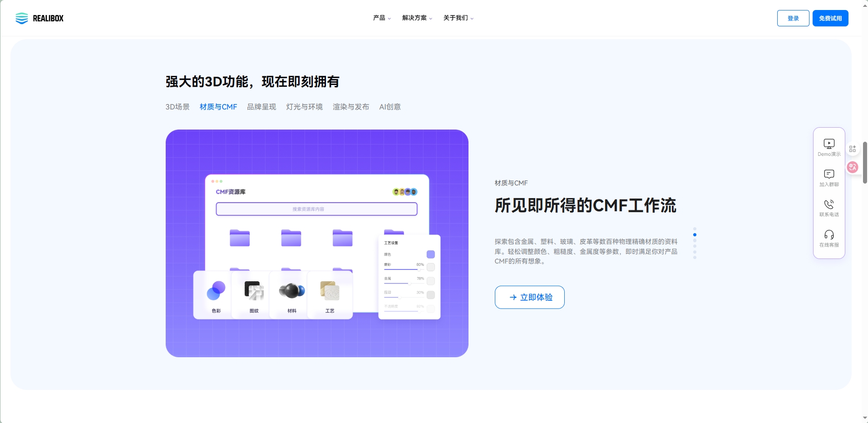
Task: Open 在线客服 headset support icon
Action: 829,235
